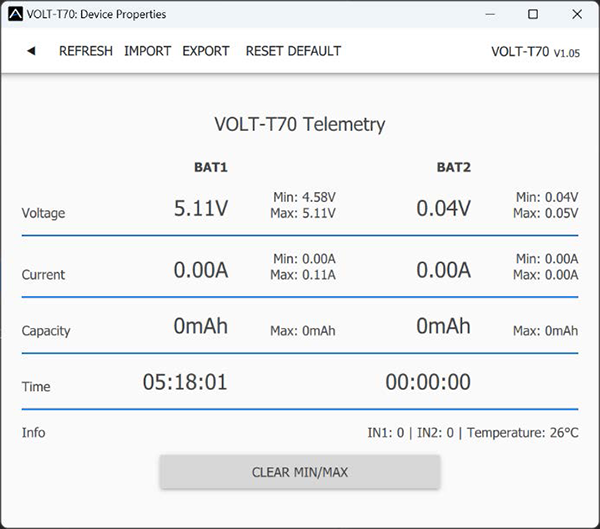The image size is (600, 529).
Task: Open the IMPORT option
Action: [x=147, y=51]
